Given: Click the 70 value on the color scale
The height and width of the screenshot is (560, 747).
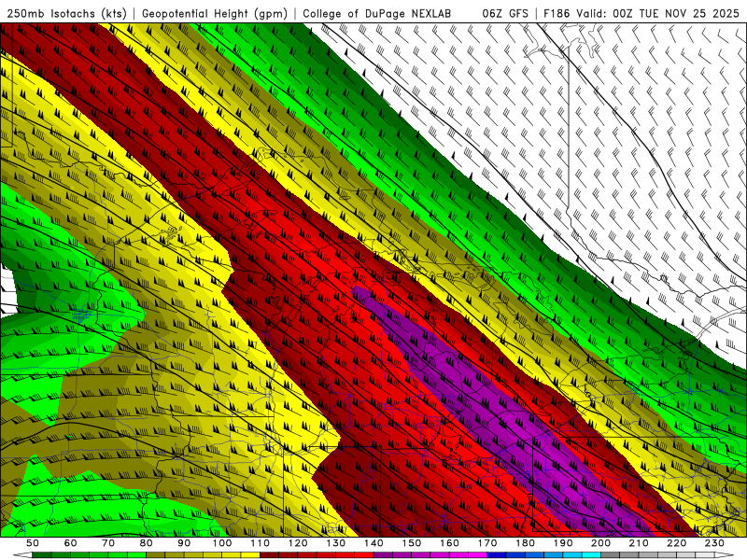Looking at the screenshot, I should click(108, 543).
